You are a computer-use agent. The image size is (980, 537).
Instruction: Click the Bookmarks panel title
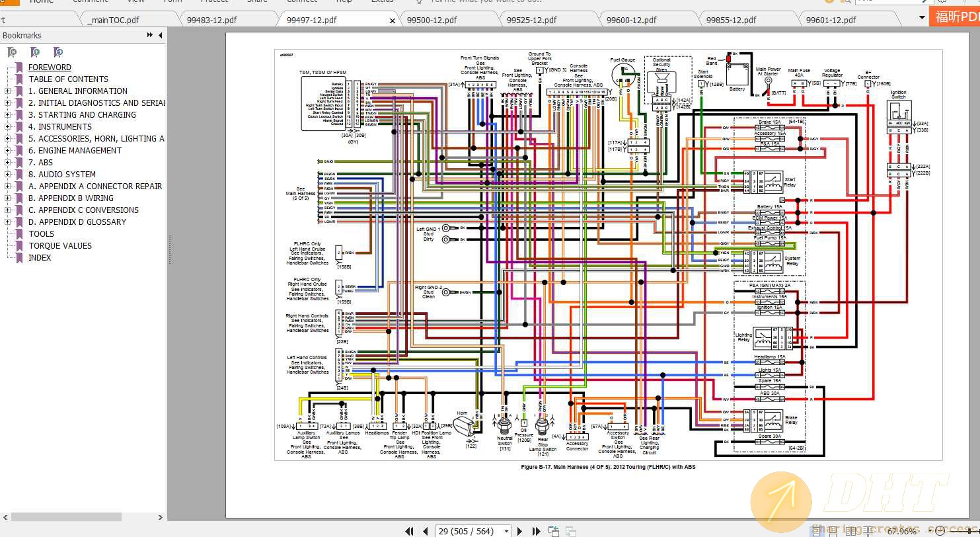coord(22,35)
